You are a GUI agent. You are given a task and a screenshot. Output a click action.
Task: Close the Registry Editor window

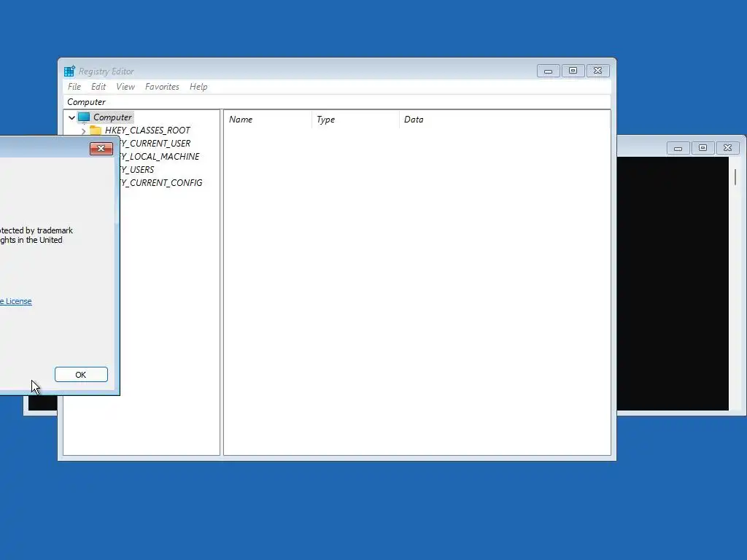[598, 71]
